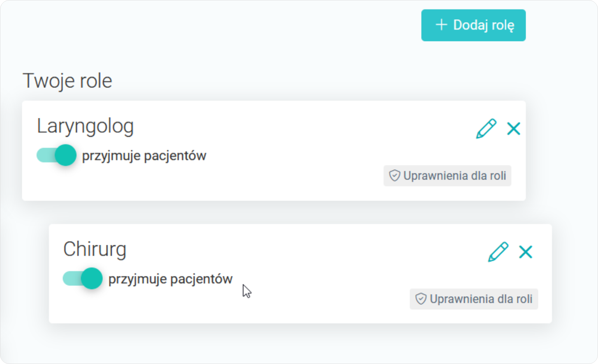The image size is (598, 364).
Task: Select the Chirurg role card
Action: tap(300, 274)
